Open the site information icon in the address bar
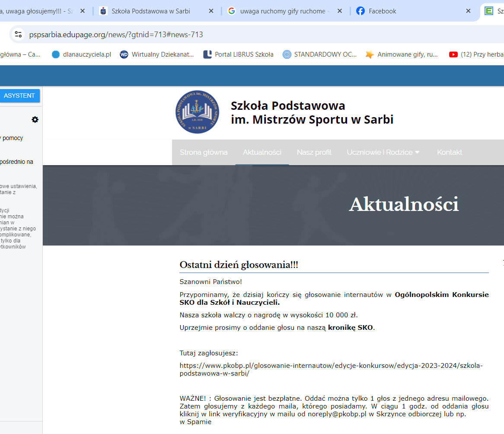The height and width of the screenshot is (434, 504). coord(18,34)
